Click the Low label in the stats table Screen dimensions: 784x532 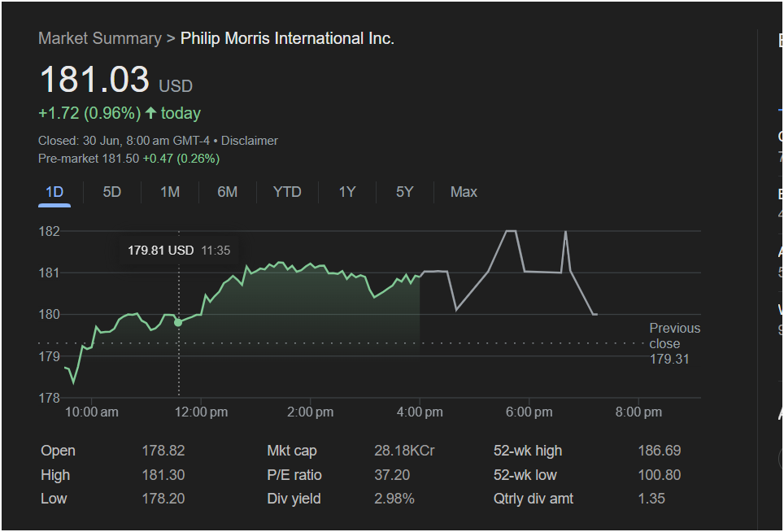(x=54, y=499)
